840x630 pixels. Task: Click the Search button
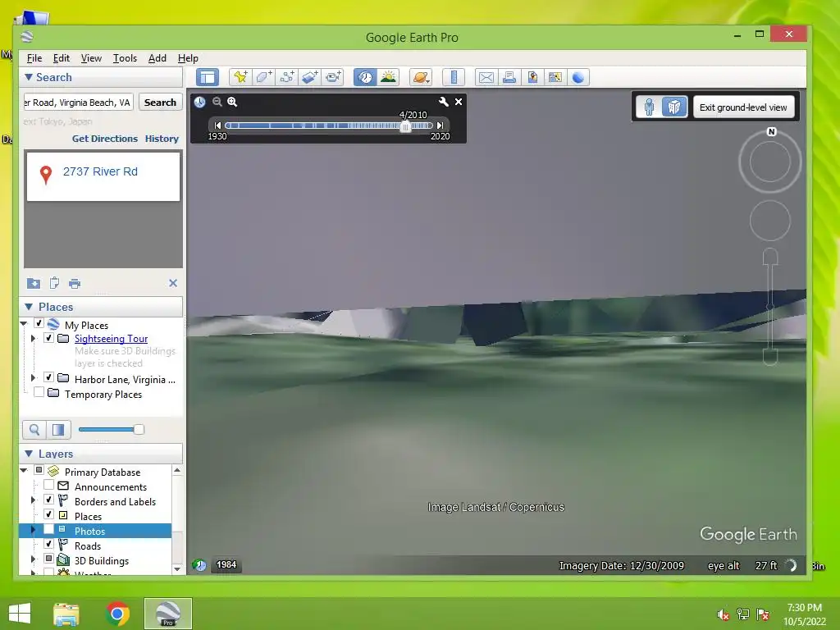(160, 103)
